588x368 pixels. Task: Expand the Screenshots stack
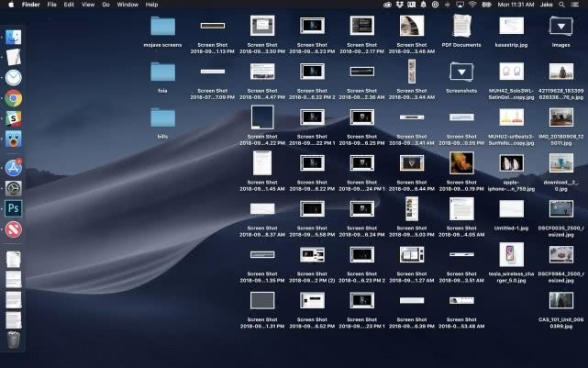point(461,72)
